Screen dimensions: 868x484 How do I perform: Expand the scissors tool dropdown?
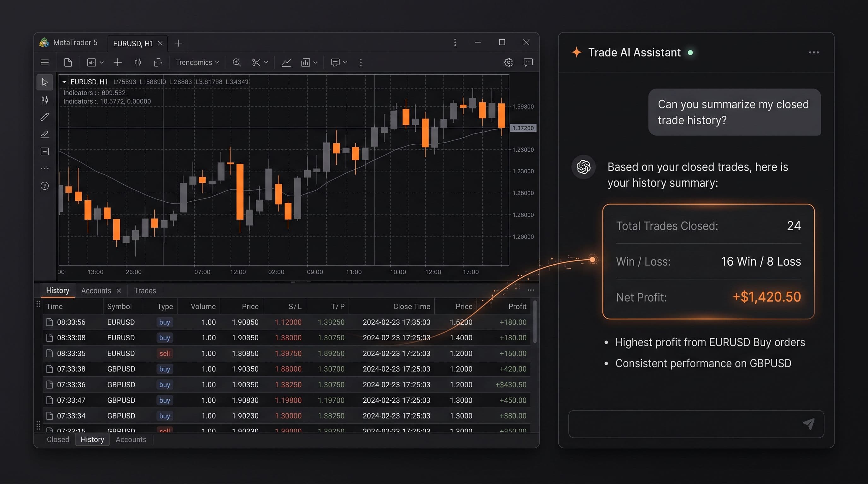point(266,62)
